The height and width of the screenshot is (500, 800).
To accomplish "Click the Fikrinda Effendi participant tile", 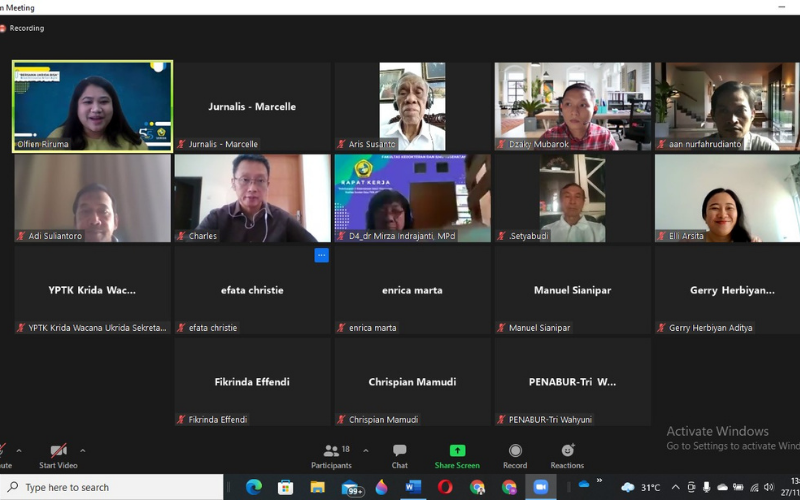I will (253, 382).
